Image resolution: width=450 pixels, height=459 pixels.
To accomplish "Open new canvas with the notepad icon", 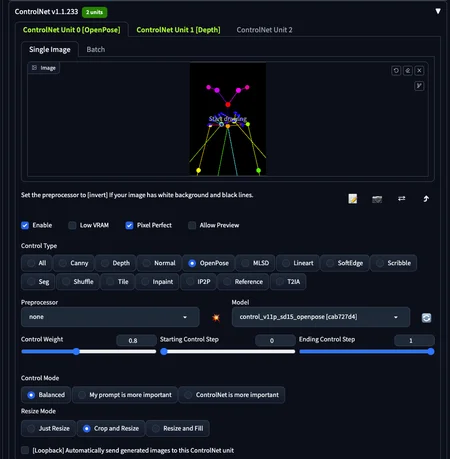I will [x=353, y=199].
